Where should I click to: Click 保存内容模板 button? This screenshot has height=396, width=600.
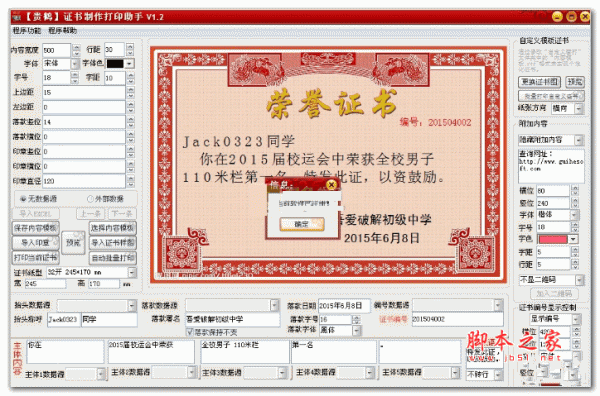click(x=36, y=228)
